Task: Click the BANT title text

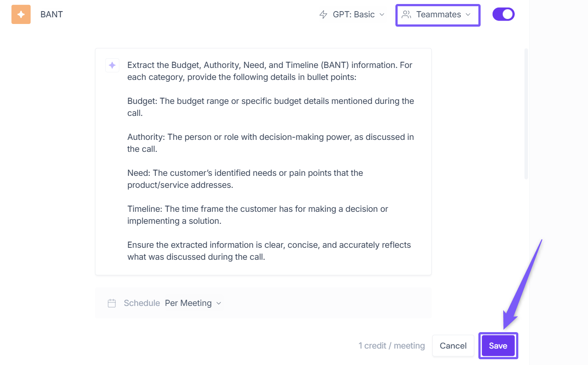Action: 51,14
